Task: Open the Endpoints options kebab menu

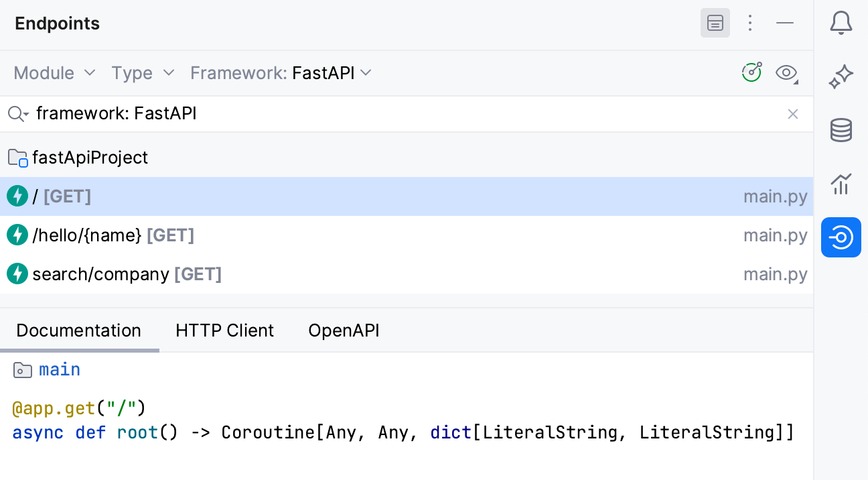Action: pyautogui.click(x=750, y=23)
